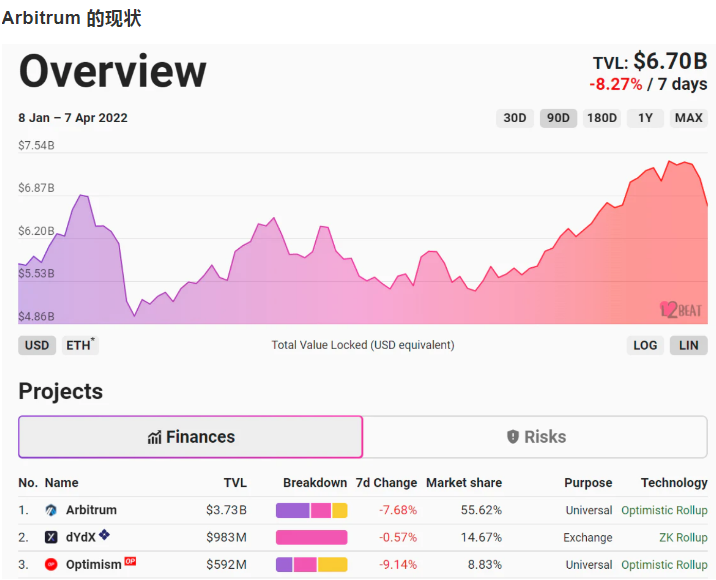Click the Technology column header
The height and width of the screenshot is (580, 716).
click(x=674, y=483)
